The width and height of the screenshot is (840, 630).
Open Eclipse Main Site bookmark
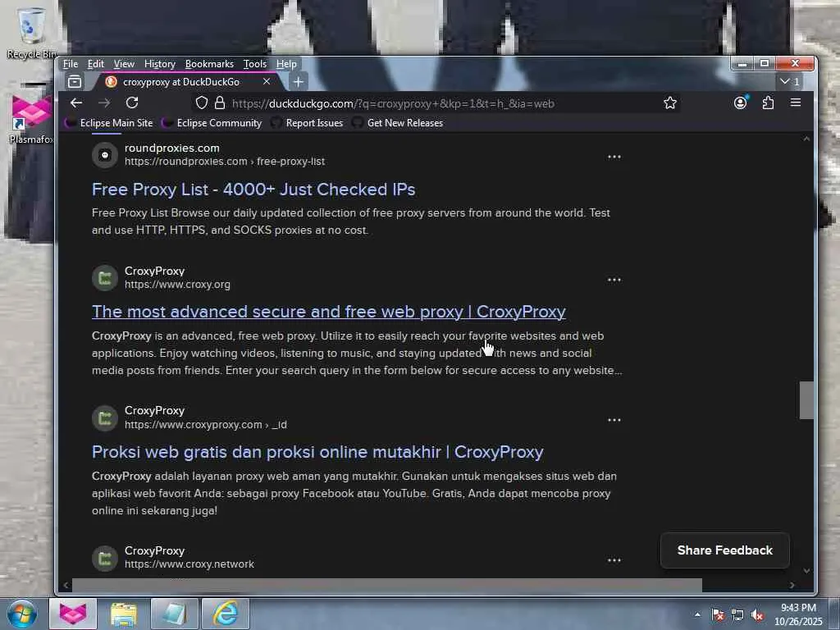click(109, 123)
